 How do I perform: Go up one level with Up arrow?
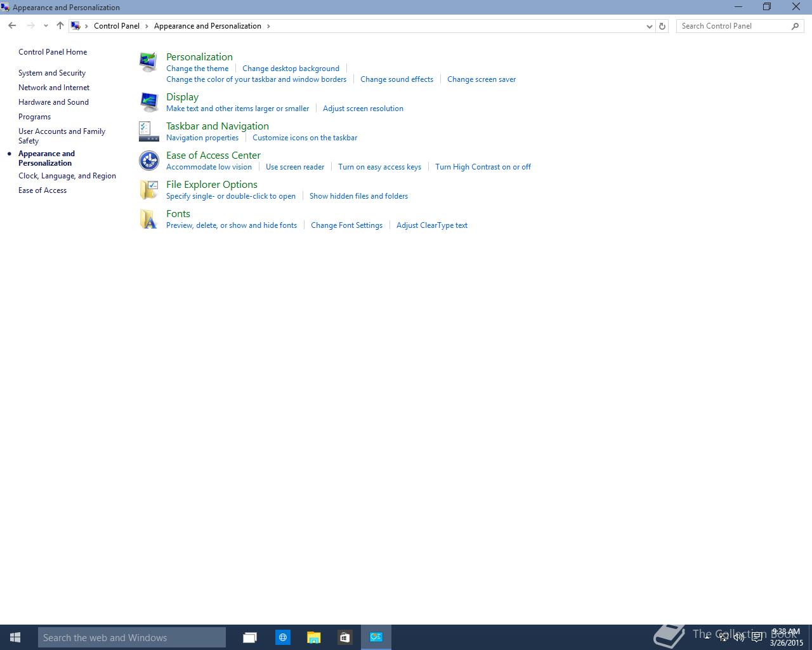[60, 25]
